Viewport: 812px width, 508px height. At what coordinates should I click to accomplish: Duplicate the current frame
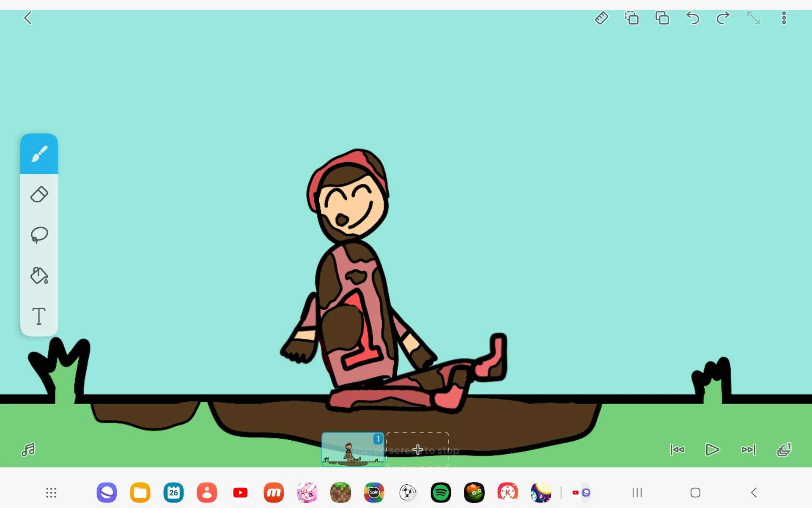pyautogui.click(x=662, y=18)
